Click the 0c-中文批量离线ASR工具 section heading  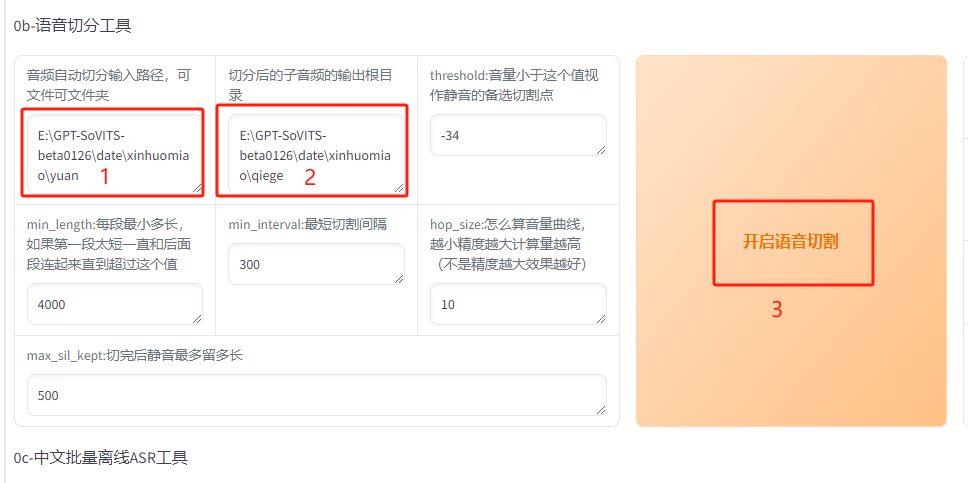tap(101, 457)
